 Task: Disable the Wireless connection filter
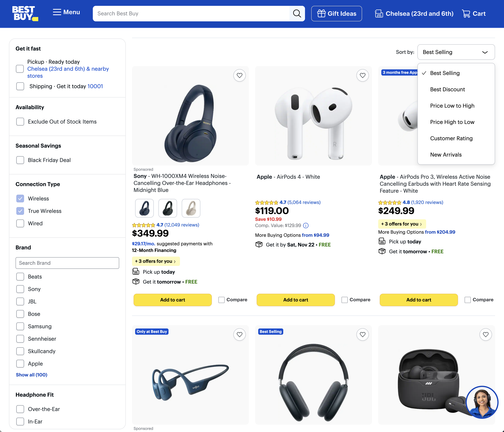point(20,198)
